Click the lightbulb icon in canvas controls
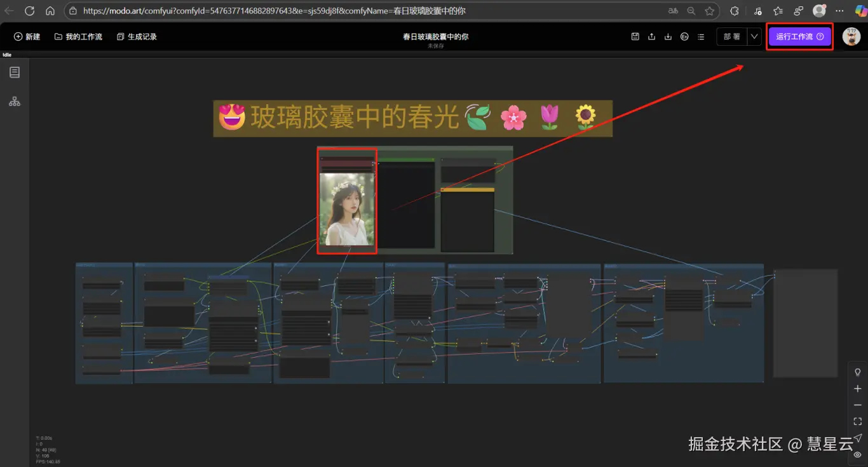Viewport: 868px width, 467px height. point(858,372)
